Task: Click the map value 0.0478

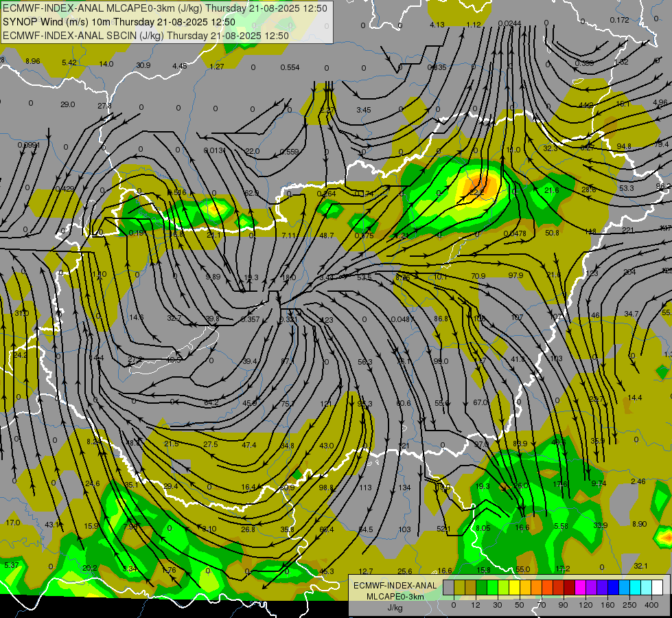Action: pyautogui.click(x=515, y=233)
